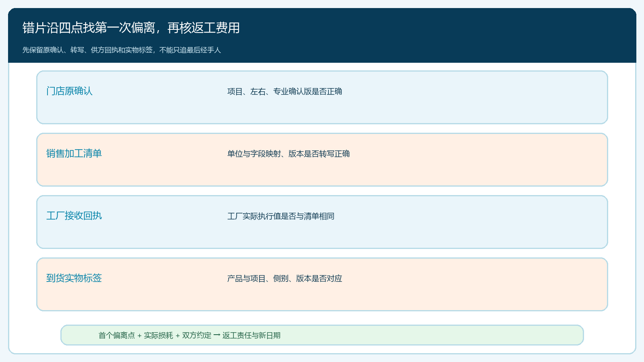Screen dimensions: 644x362
Task: Select the 单位与字段映射、版本是否转写正确 text
Action: click(289, 154)
